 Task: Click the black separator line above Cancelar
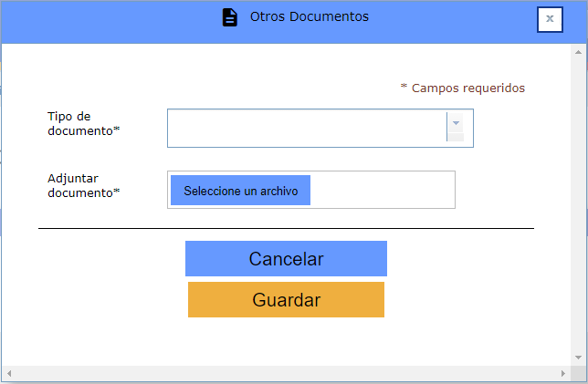[286, 228]
